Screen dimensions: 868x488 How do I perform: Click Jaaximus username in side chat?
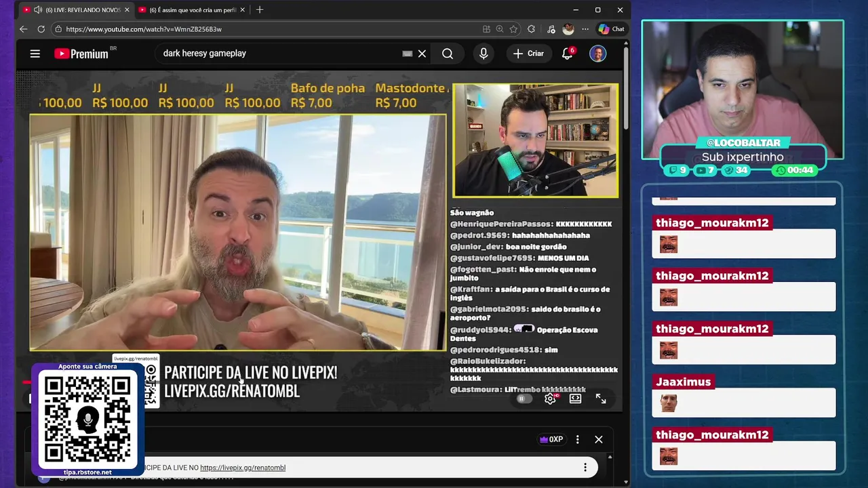[x=683, y=382]
